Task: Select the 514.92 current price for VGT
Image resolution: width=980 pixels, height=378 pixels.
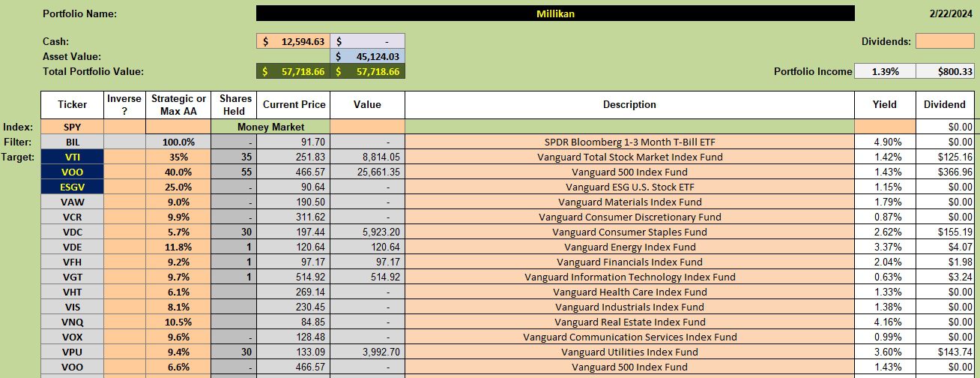Action: 293,277
